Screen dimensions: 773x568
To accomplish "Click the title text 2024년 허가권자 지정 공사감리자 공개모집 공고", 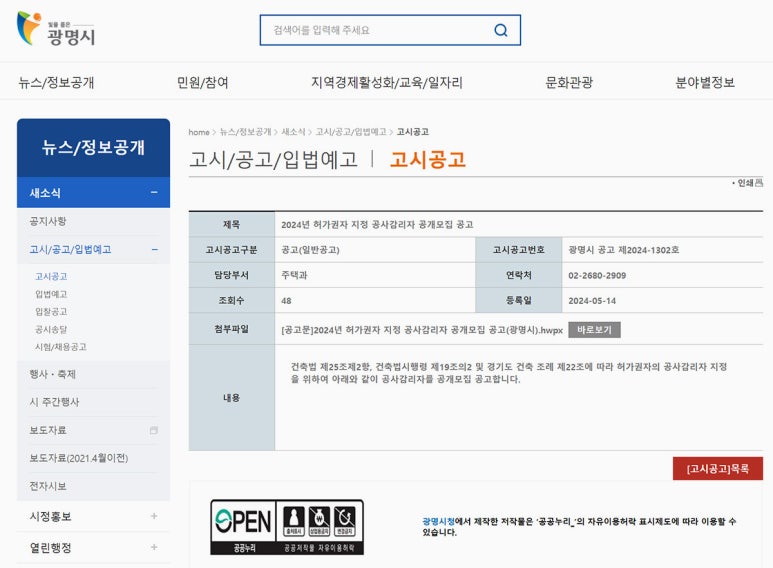I will (377, 225).
